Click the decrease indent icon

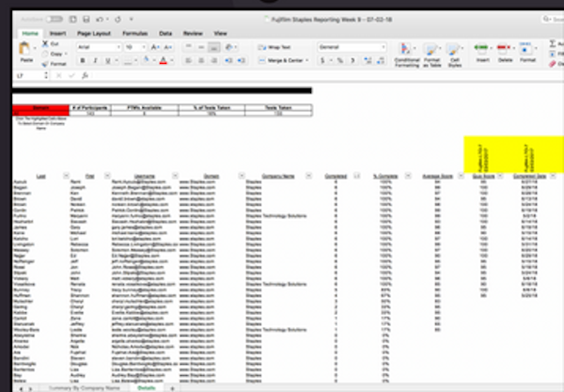tap(228, 60)
